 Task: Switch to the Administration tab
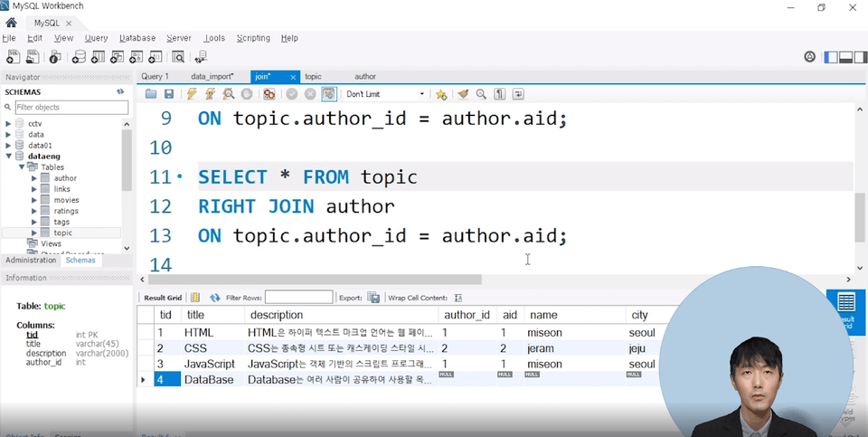point(31,261)
